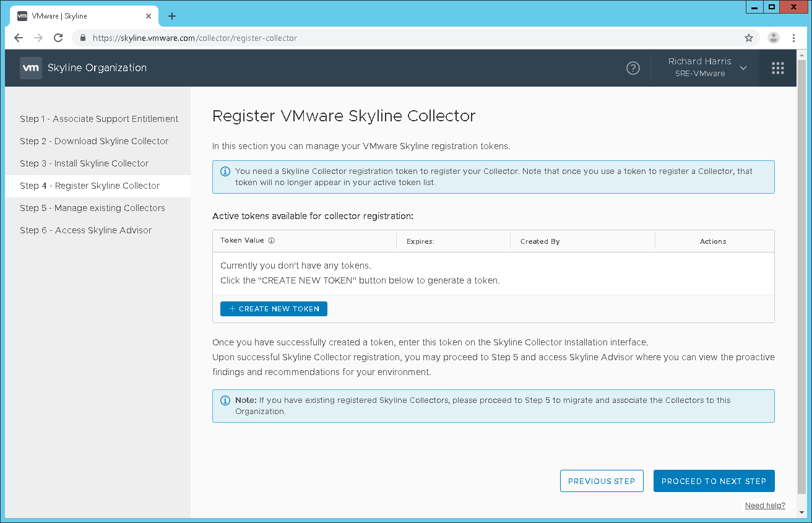Click the Register VMware Skyline Collector heading
Screen dimensions: 812x523
tap(343, 116)
